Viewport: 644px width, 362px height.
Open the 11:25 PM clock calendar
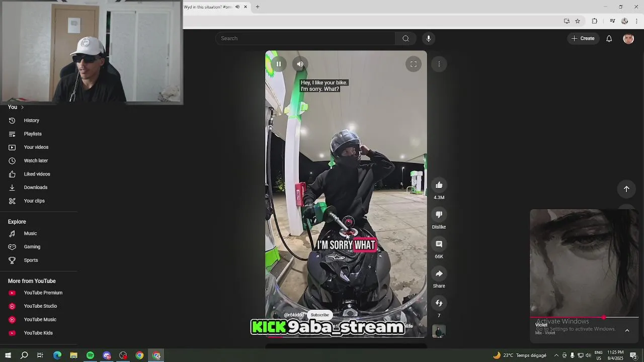[615, 355]
